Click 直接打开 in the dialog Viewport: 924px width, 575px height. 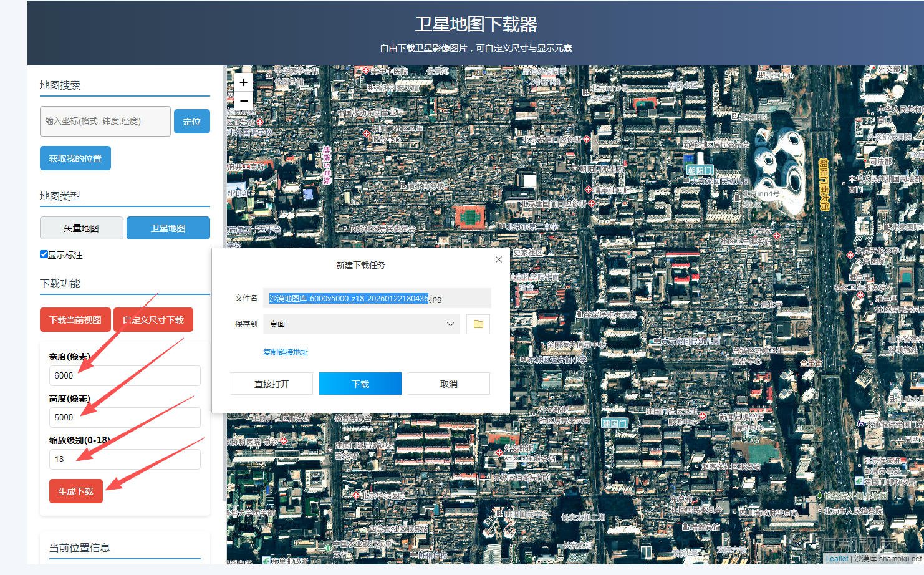tap(272, 384)
